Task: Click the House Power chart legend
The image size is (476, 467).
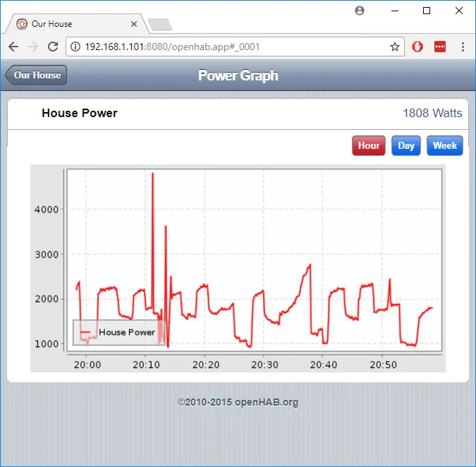Action: click(118, 332)
